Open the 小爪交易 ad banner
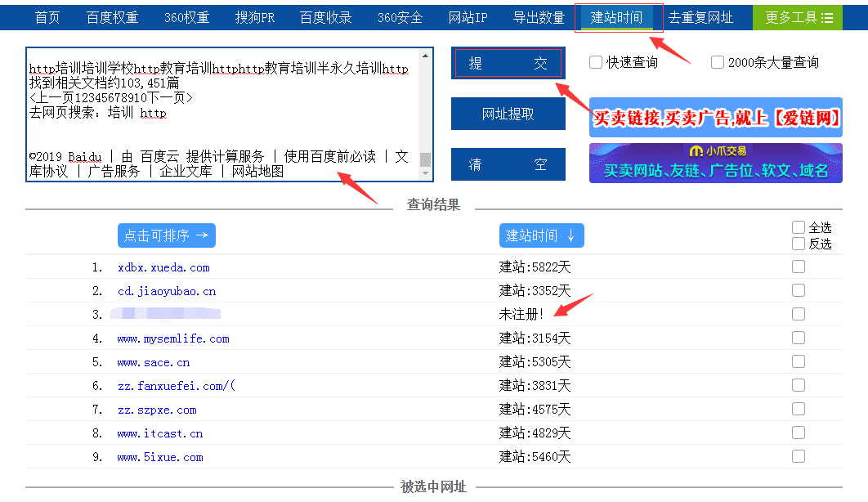Image resolution: width=868 pixels, height=502 pixels. (716, 164)
